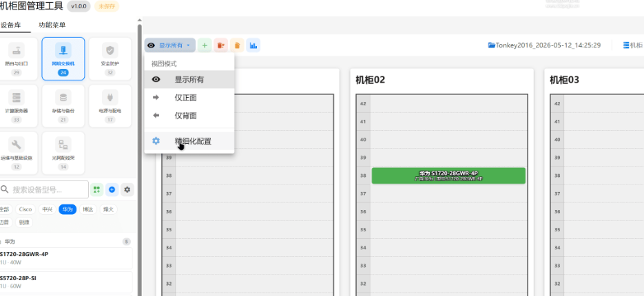Click the 机柜03 cabinet title
Screen dimensions: 644x296
pos(564,80)
